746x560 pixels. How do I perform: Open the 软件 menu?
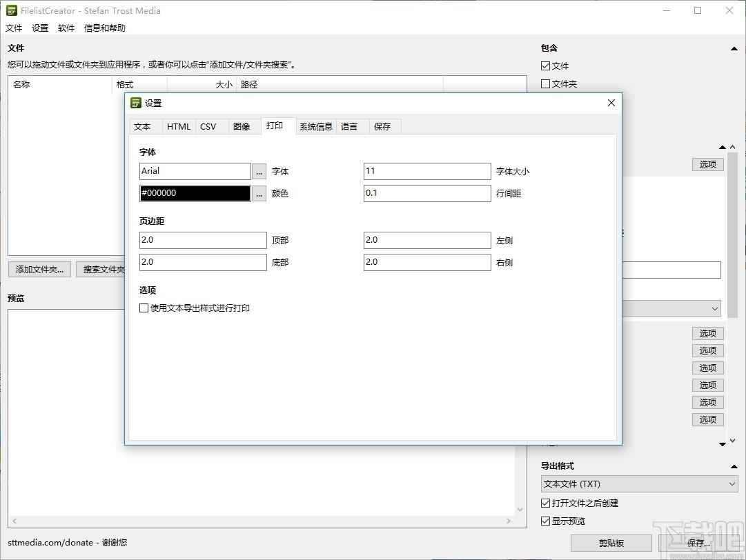66,28
